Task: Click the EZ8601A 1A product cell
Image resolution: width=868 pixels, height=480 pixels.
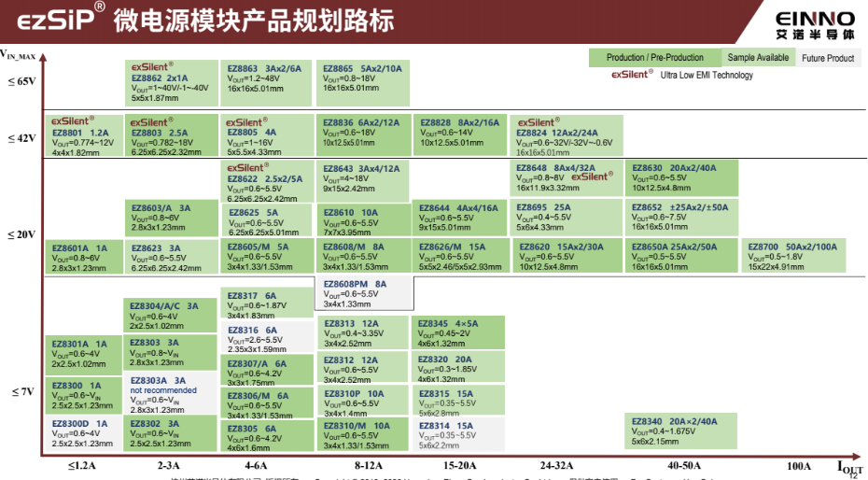Action: 84,257
